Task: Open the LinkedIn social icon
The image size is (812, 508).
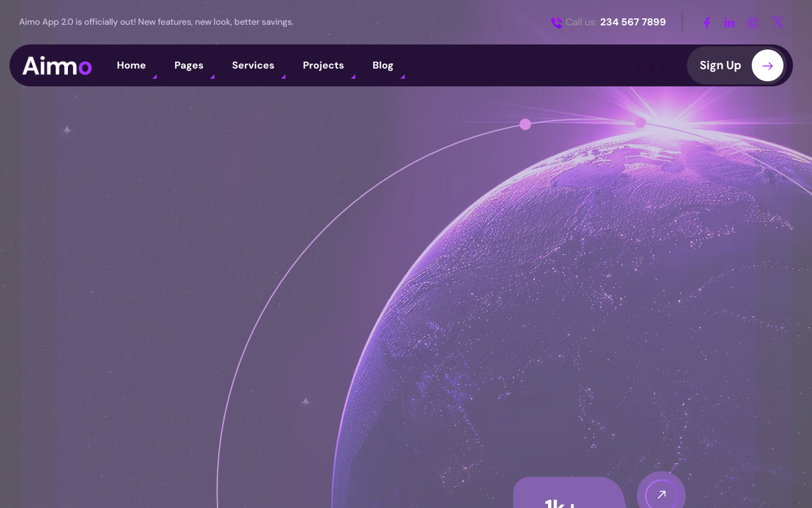Action: [x=730, y=23]
